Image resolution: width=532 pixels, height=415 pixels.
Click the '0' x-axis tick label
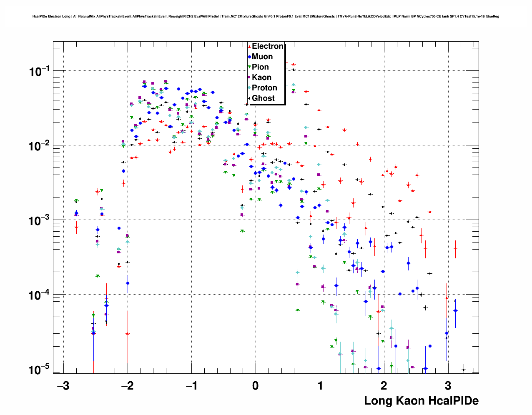coord(256,385)
